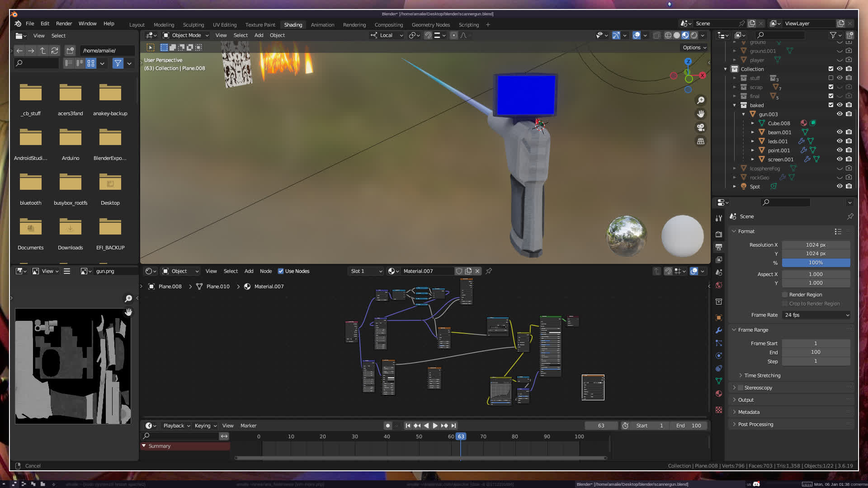Open the Frame Rate dropdown
868x488 pixels.
[816, 315]
